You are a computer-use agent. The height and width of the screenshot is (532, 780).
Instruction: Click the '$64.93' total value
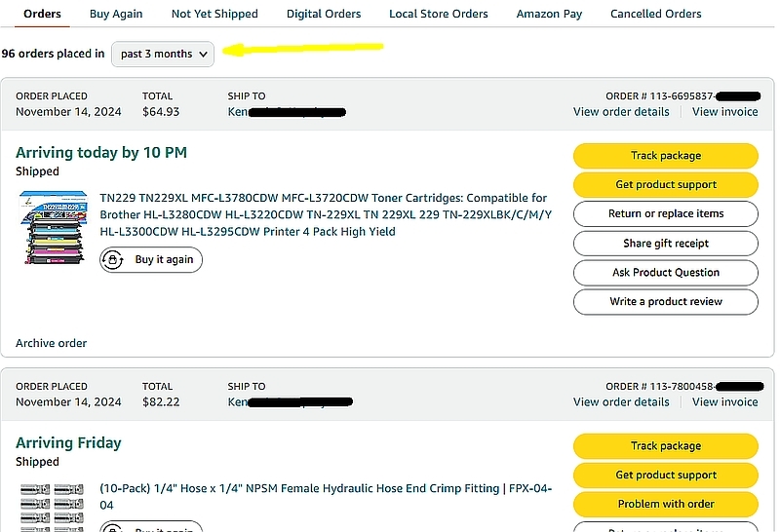click(x=161, y=112)
